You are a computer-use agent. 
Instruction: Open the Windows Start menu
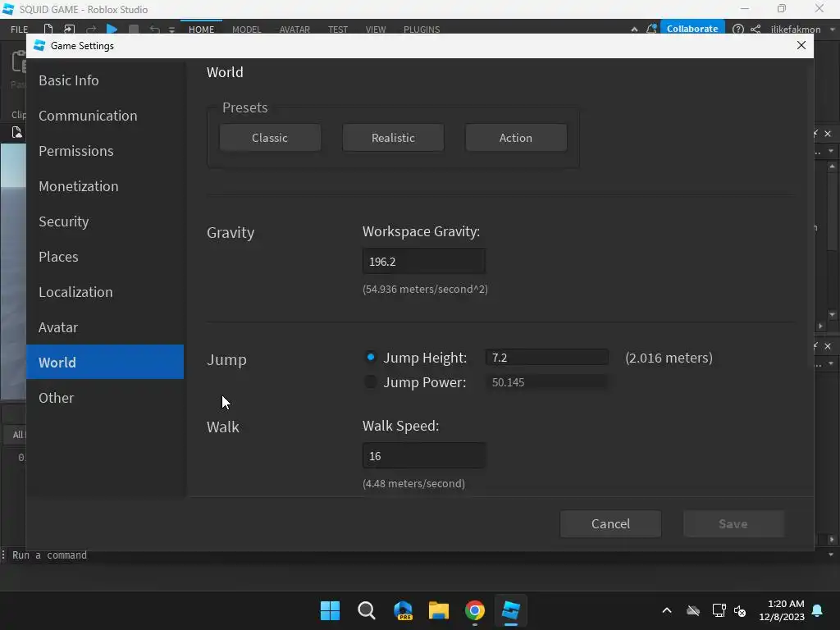click(330, 610)
